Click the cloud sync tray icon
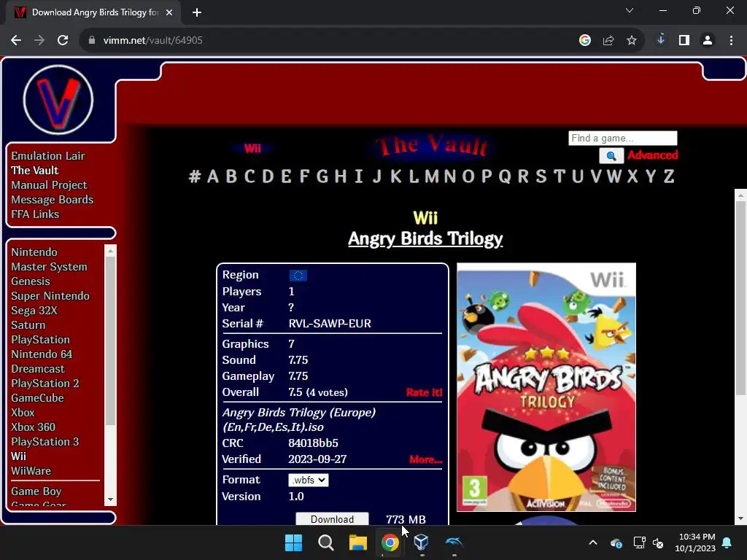This screenshot has width=747, height=560. tap(616, 542)
